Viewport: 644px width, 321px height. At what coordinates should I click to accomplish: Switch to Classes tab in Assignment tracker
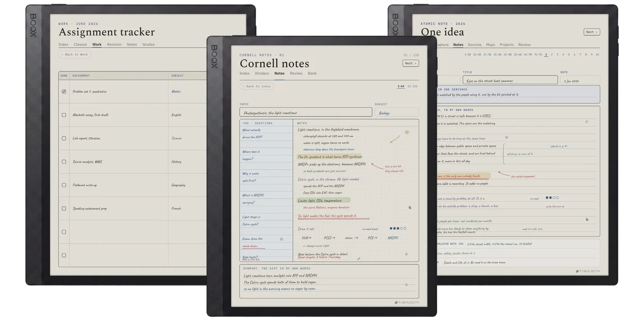[80, 44]
